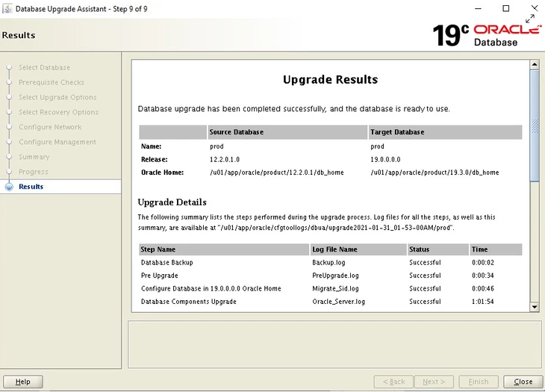Click the target release value 19.0.0.0.0
Viewport: 545px width, 392px height.
(x=385, y=160)
